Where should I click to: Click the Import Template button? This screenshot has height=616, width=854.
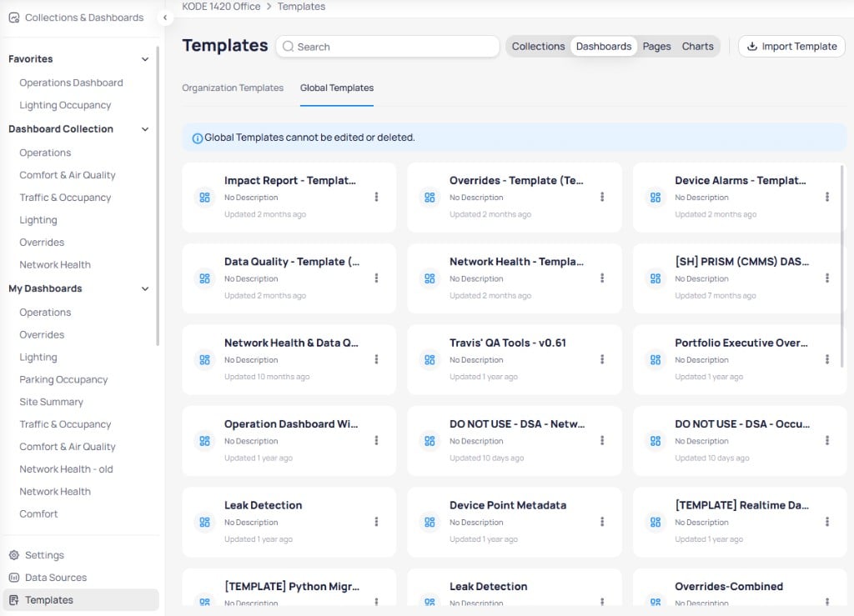[x=791, y=46]
